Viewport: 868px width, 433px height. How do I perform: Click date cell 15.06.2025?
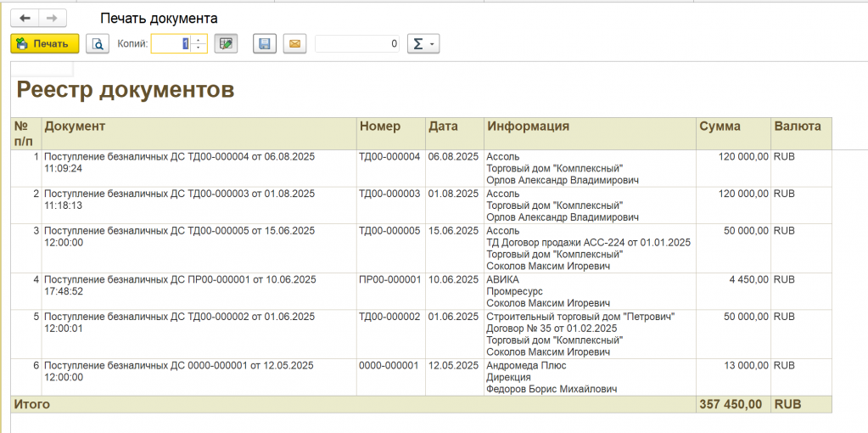(455, 248)
